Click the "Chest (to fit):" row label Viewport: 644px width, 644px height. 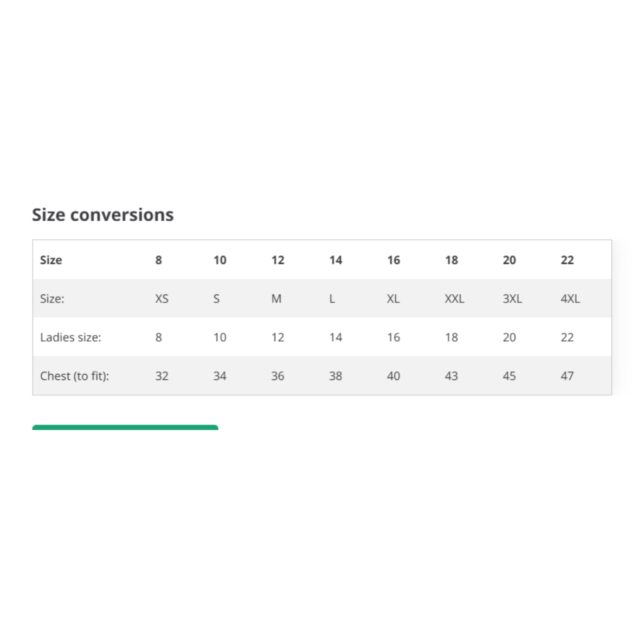74,376
